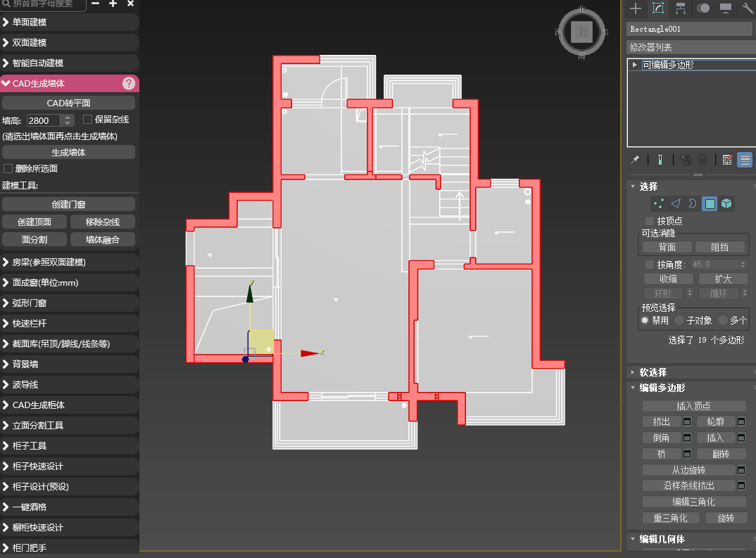Switch to the Display panel tab
Viewport: 756px width, 558px height.
(x=725, y=8)
